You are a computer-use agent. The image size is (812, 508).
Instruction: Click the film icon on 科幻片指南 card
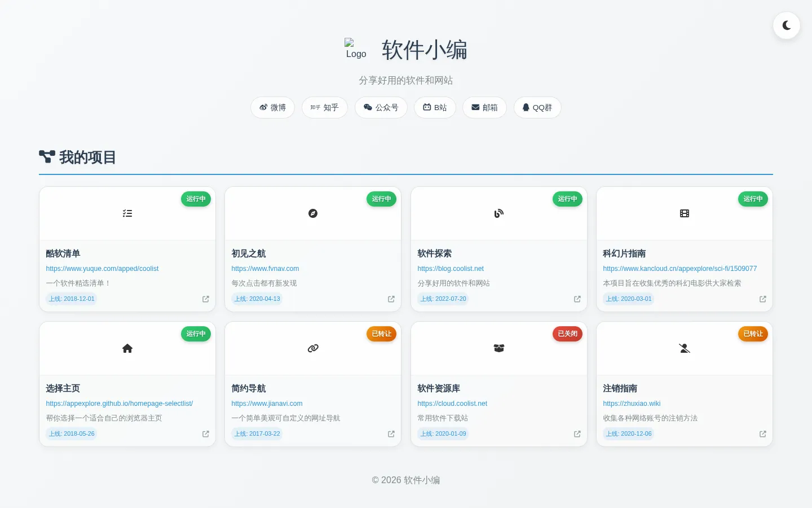(685, 213)
